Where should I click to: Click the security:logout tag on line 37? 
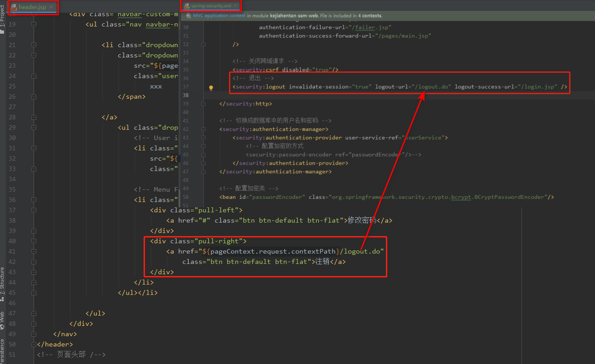[x=260, y=87]
